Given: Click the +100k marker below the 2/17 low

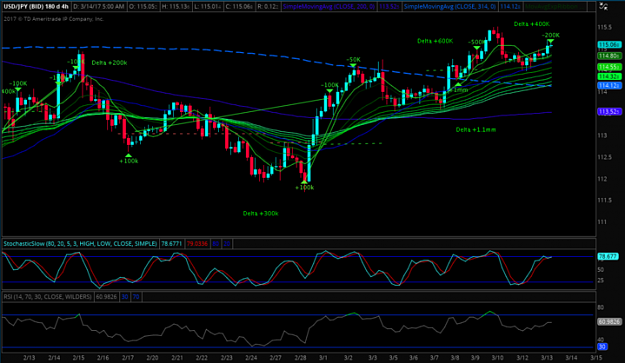Looking at the screenshot, I should point(129,161).
